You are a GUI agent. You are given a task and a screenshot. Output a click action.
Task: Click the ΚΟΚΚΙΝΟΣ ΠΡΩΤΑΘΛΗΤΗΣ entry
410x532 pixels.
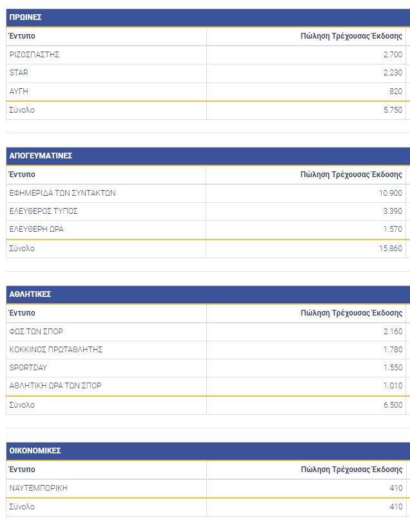tap(57, 350)
